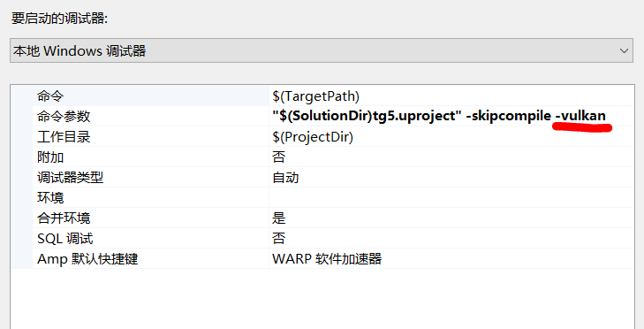Change the debugger type value 自动
The image size is (644, 329).
pos(451,177)
